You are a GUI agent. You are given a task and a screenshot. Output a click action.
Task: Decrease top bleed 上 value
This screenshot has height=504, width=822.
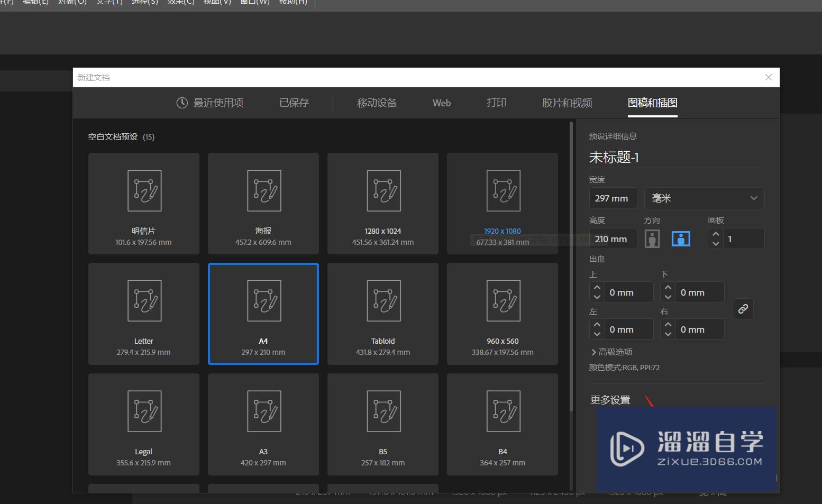[x=597, y=297]
